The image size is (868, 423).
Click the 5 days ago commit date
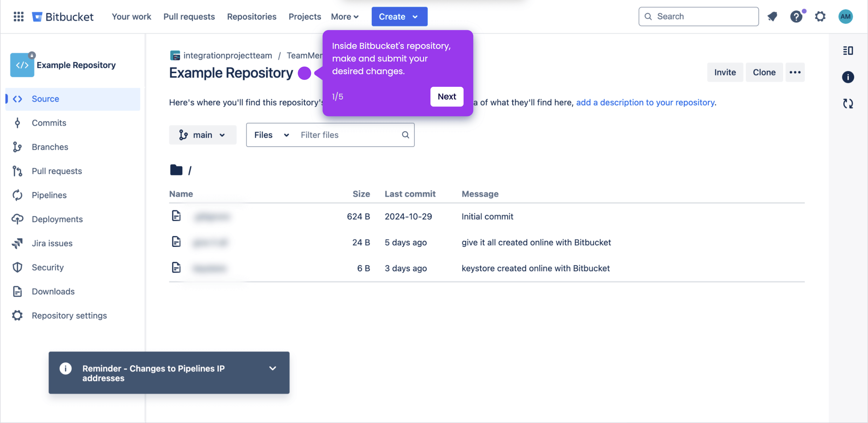click(x=406, y=242)
